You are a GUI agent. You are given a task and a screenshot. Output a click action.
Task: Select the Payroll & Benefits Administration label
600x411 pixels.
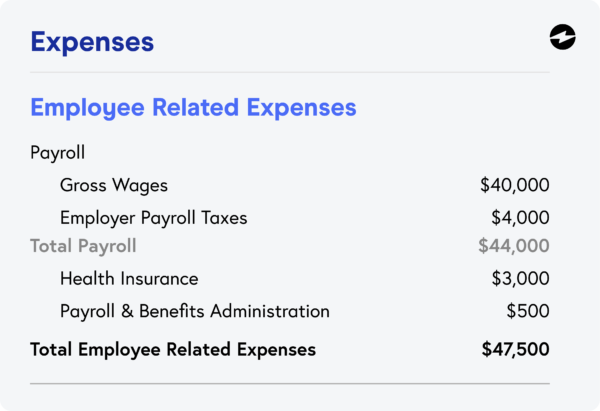[194, 311]
